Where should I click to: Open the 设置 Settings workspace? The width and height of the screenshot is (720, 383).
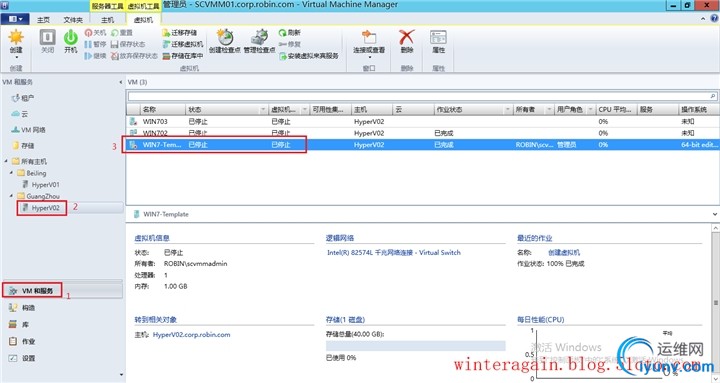pyautogui.click(x=22, y=358)
